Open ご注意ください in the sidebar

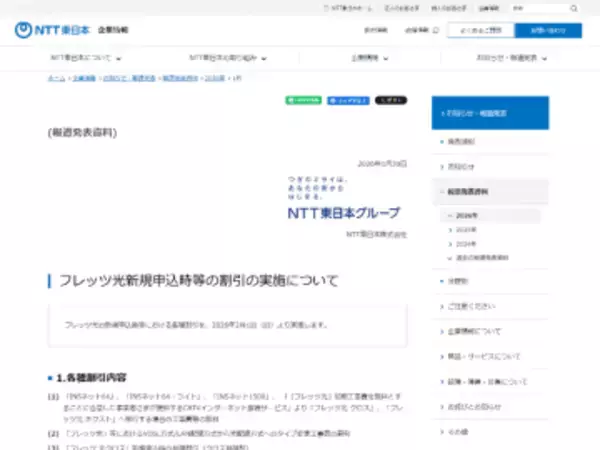490,307
